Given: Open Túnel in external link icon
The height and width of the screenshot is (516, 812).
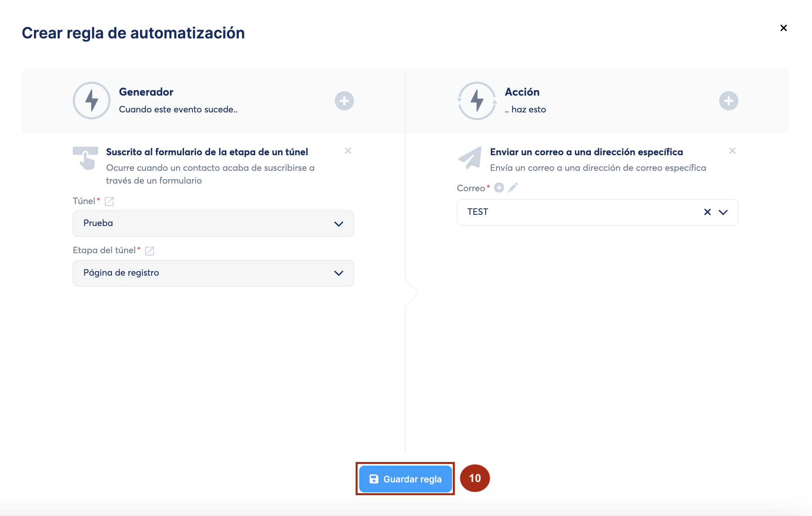Looking at the screenshot, I should [x=109, y=201].
